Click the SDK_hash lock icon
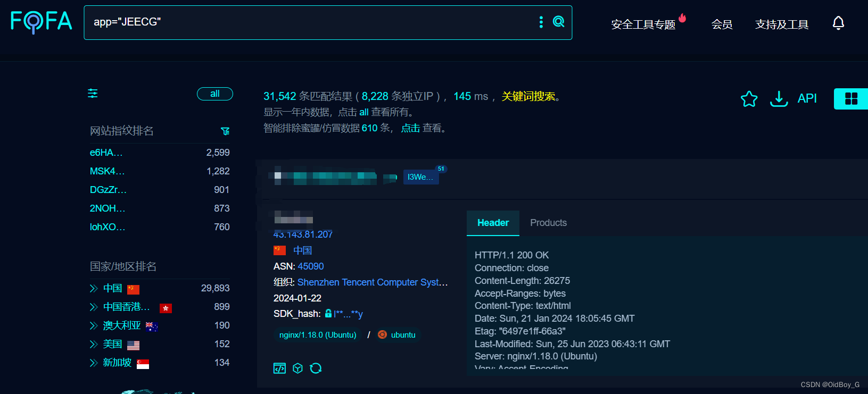Viewport: 868px width, 394px height. pyautogui.click(x=328, y=314)
